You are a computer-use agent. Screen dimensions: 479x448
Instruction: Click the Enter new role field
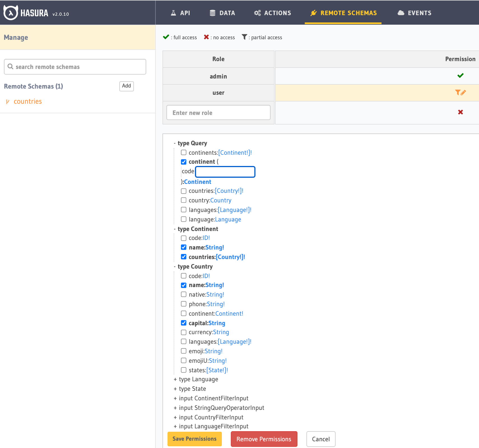[x=218, y=113]
